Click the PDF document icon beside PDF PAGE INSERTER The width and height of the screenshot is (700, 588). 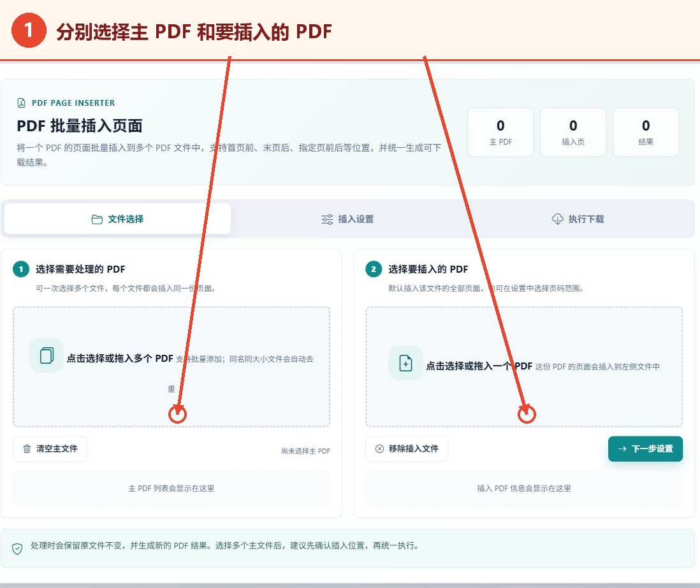(x=21, y=103)
